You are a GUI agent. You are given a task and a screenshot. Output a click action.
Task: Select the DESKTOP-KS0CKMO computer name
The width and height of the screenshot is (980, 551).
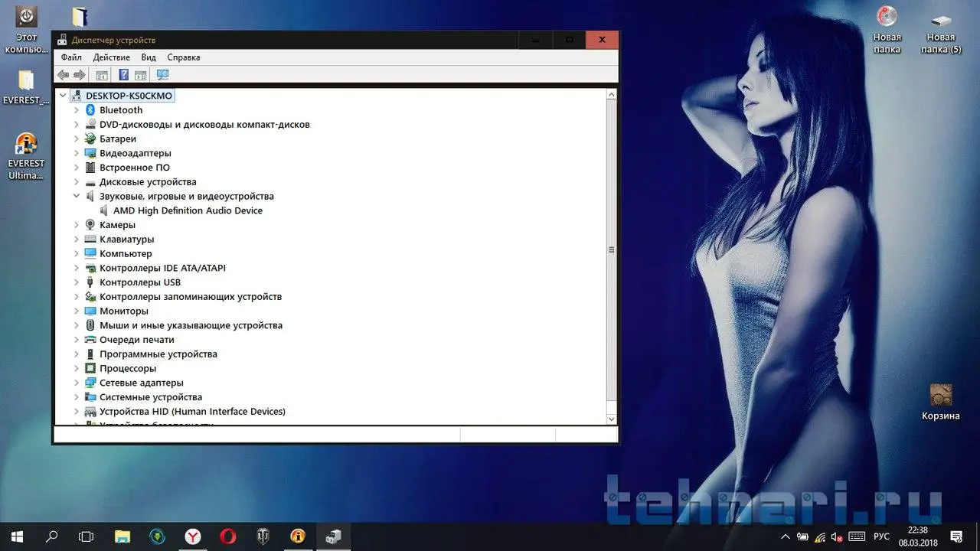129,96
